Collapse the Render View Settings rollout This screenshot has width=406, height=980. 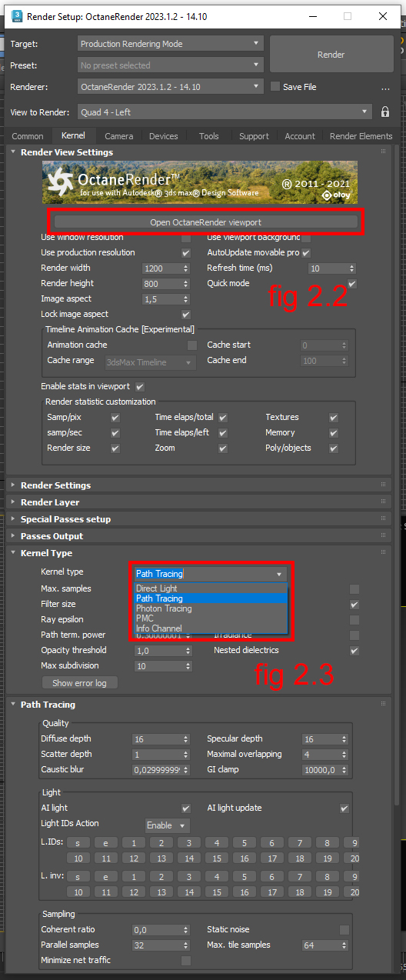(199, 152)
